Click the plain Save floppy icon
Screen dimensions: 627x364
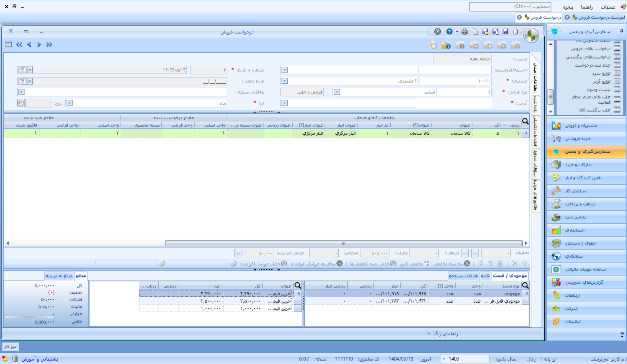tap(505, 32)
